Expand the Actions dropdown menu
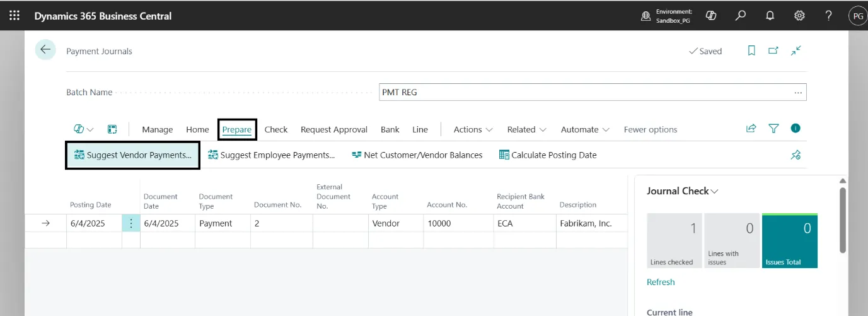Viewport: 868px width, 316px height. coord(473,129)
